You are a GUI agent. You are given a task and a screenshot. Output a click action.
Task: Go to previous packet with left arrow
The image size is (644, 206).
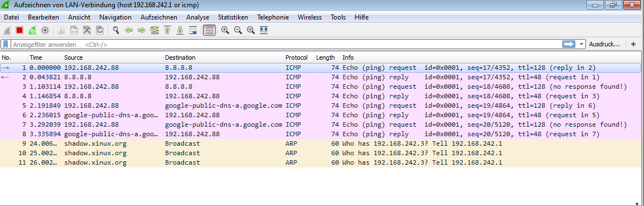(x=129, y=30)
